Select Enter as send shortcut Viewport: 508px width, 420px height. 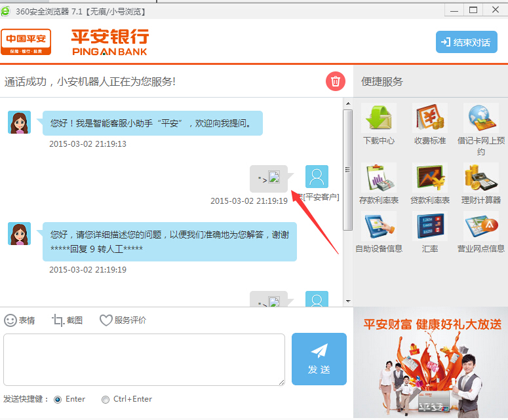pyautogui.click(x=58, y=400)
